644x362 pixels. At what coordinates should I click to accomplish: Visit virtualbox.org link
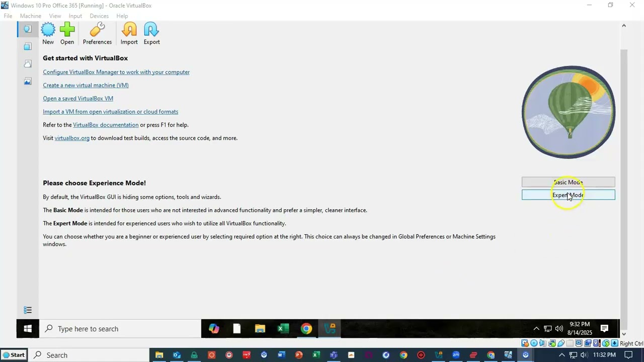(x=72, y=138)
